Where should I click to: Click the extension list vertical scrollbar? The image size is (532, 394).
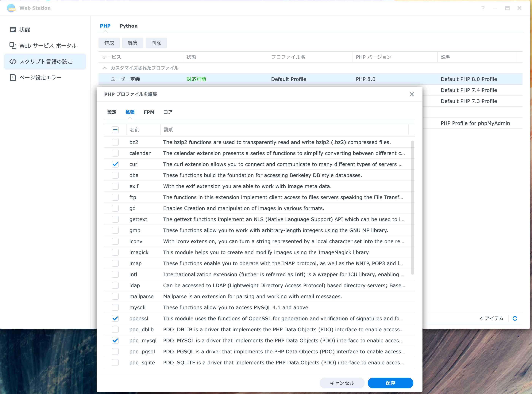click(x=412, y=207)
